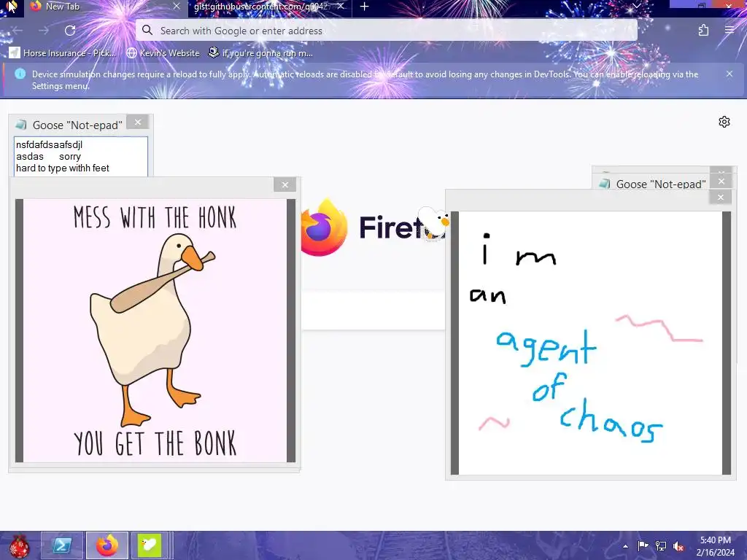Click the left Goose Not-epad title icon
The image size is (747, 560).
point(20,125)
